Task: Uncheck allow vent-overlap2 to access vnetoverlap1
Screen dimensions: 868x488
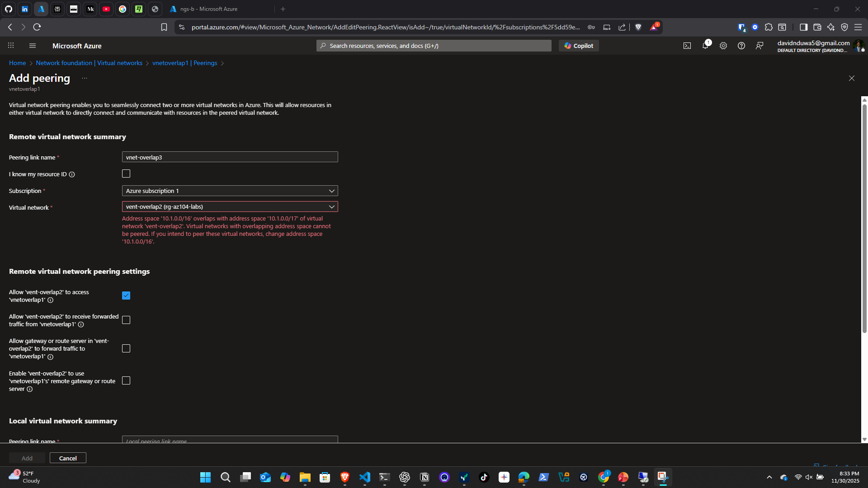Action: click(126, 296)
